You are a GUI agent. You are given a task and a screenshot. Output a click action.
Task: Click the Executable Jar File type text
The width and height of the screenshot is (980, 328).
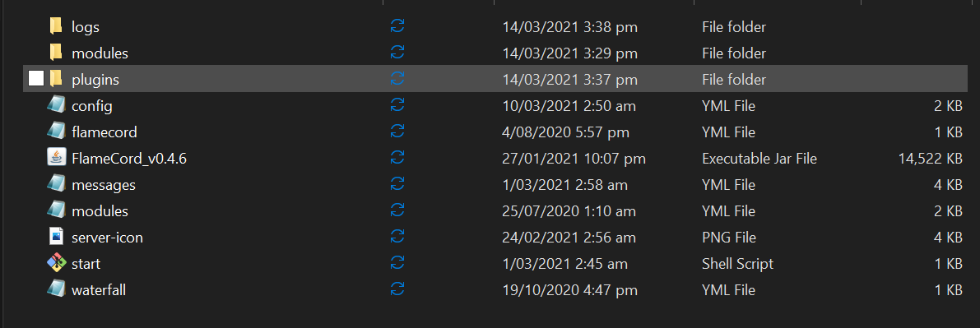pyautogui.click(x=759, y=159)
